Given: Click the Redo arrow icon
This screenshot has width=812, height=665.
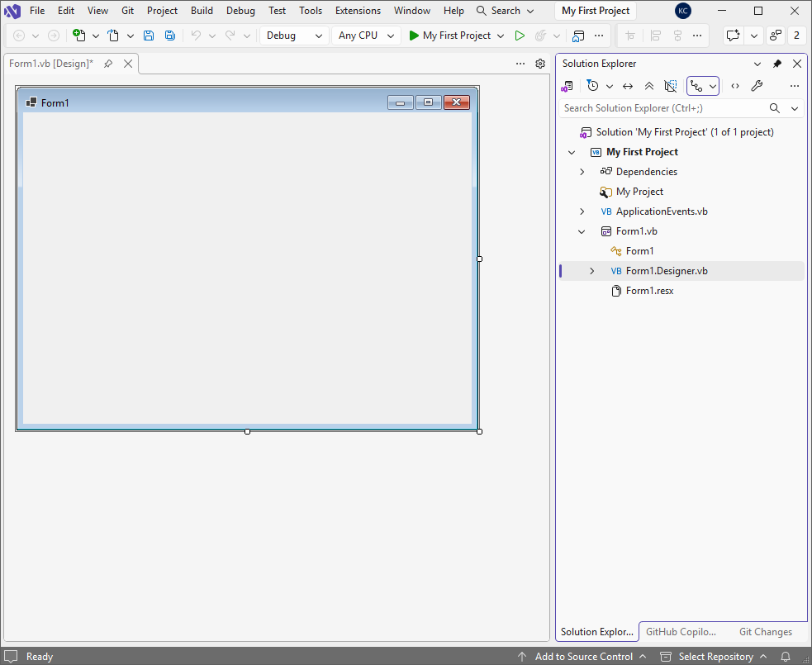Looking at the screenshot, I should (230, 36).
